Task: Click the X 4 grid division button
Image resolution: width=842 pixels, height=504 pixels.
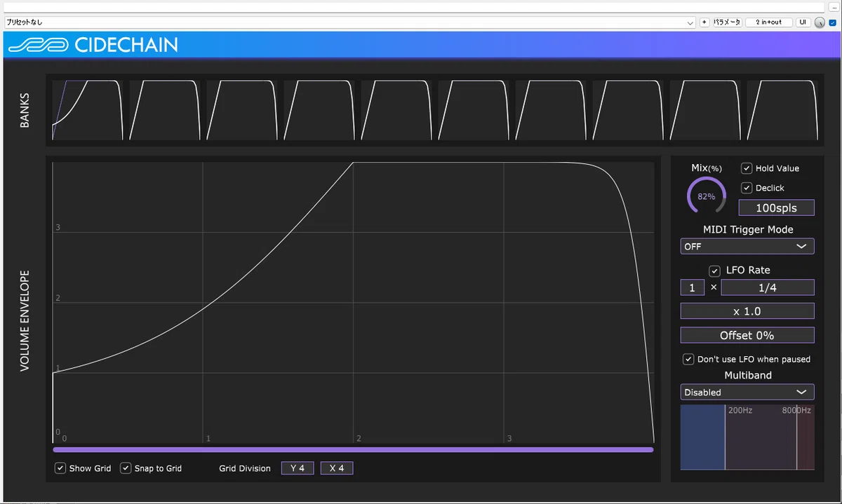Action: pos(337,468)
